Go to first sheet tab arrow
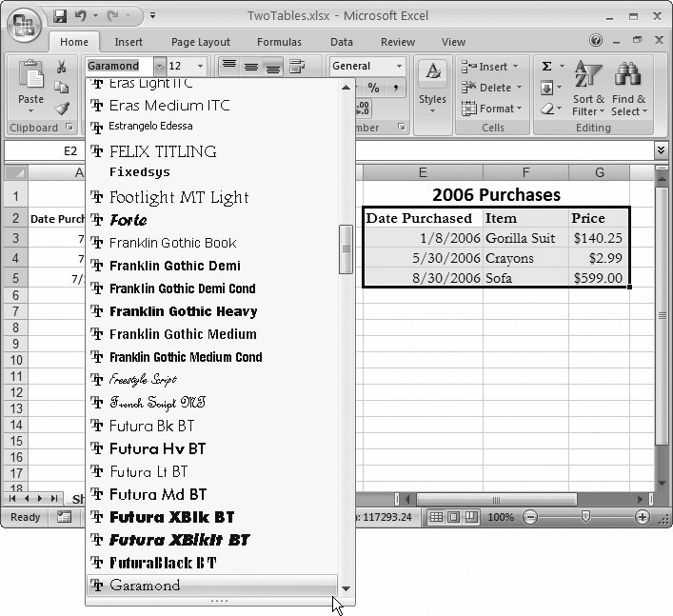Screen dimensions: 673x616 pyautogui.click(x=12, y=498)
